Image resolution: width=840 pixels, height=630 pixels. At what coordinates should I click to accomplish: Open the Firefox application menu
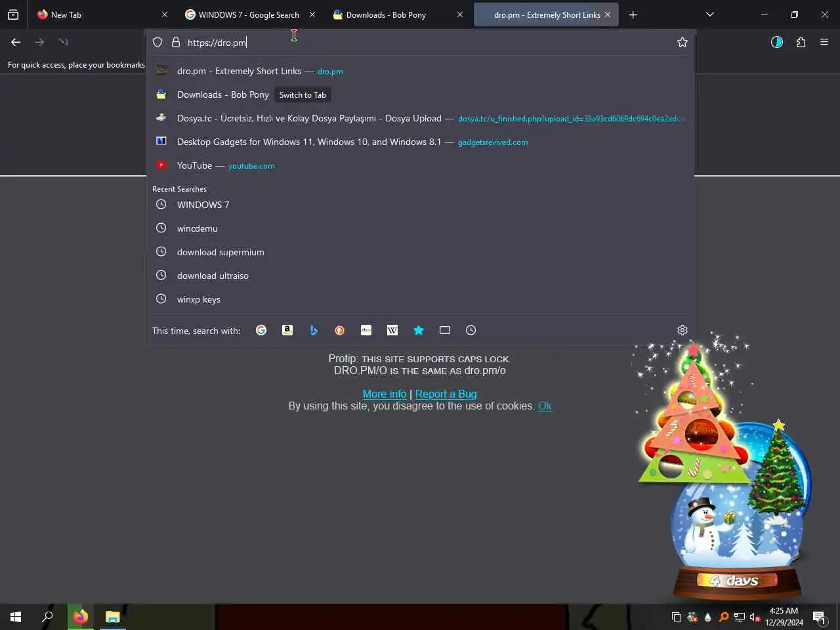tap(824, 42)
